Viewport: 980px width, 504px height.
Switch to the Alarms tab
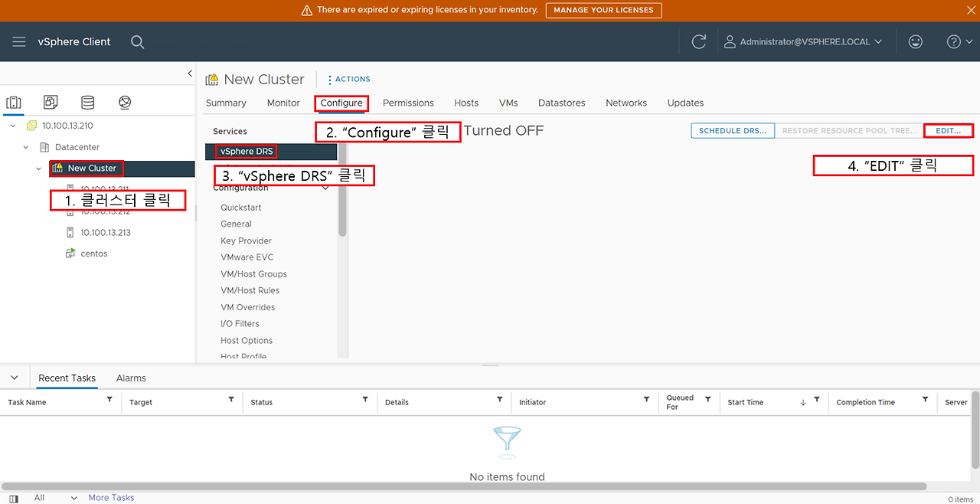[x=131, y=378]
